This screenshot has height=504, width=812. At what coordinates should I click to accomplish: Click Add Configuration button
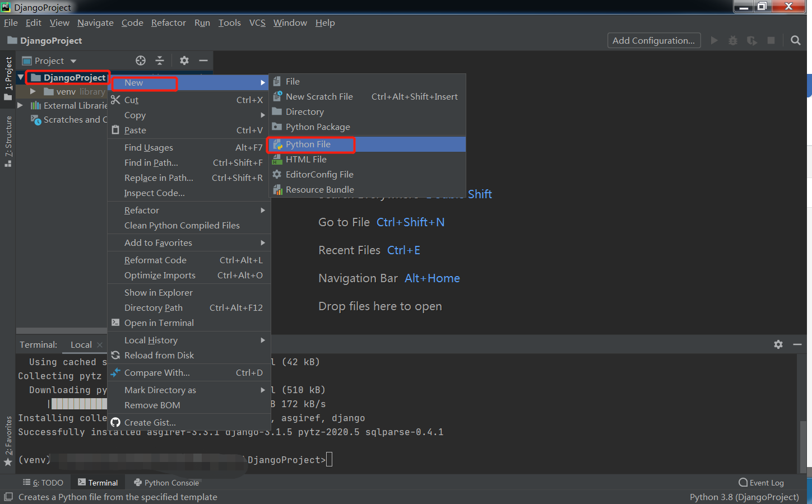tap(654, 40)
